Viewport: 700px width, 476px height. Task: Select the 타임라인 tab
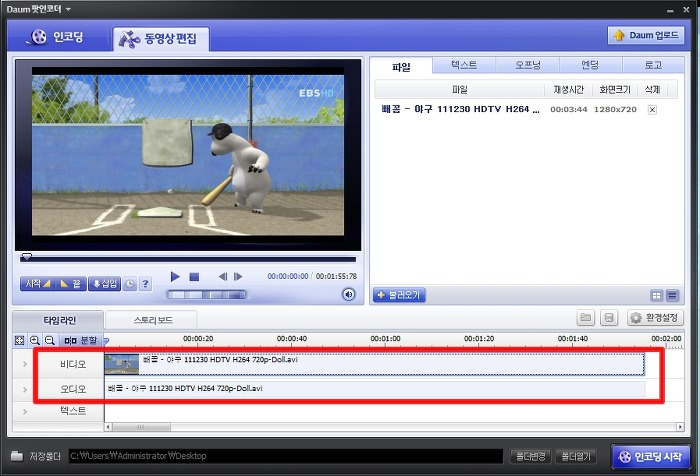click(x=59, y=320)
